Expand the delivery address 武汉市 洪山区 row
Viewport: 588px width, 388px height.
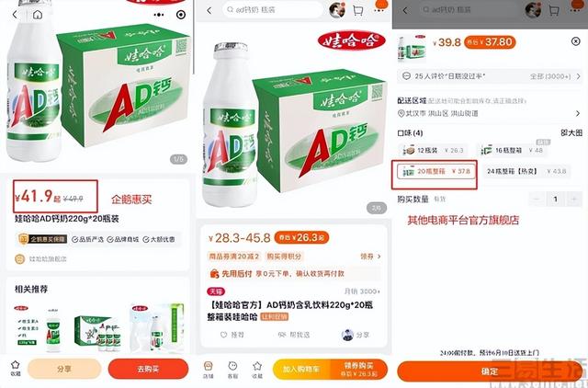point(489,113)
